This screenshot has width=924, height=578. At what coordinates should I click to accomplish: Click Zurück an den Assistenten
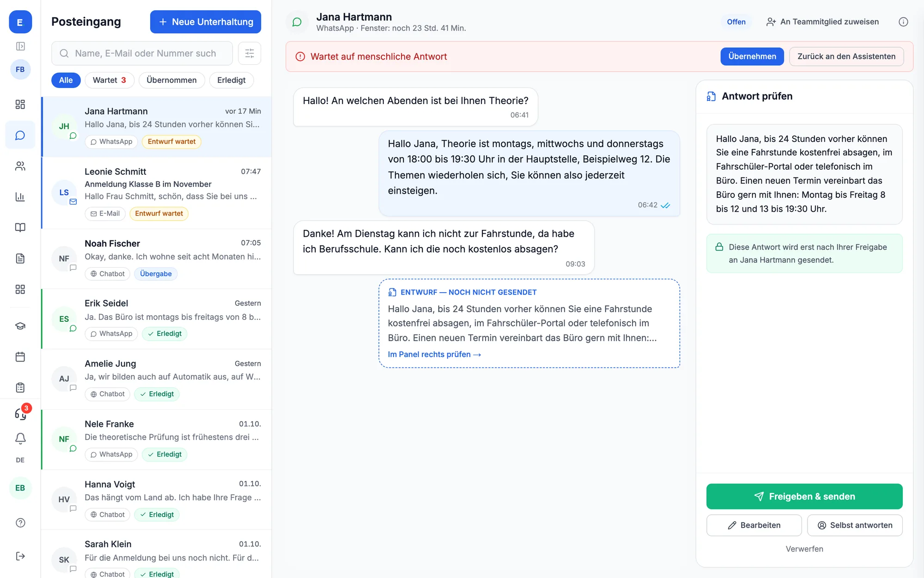pyautogui.click(x=846, y=56)
